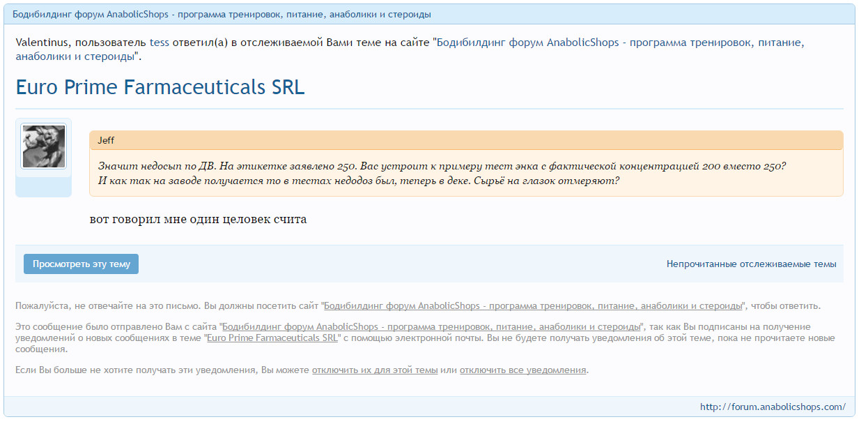Click forum link in "Пожалуйста, не отвечайте" paragraph

533,306
